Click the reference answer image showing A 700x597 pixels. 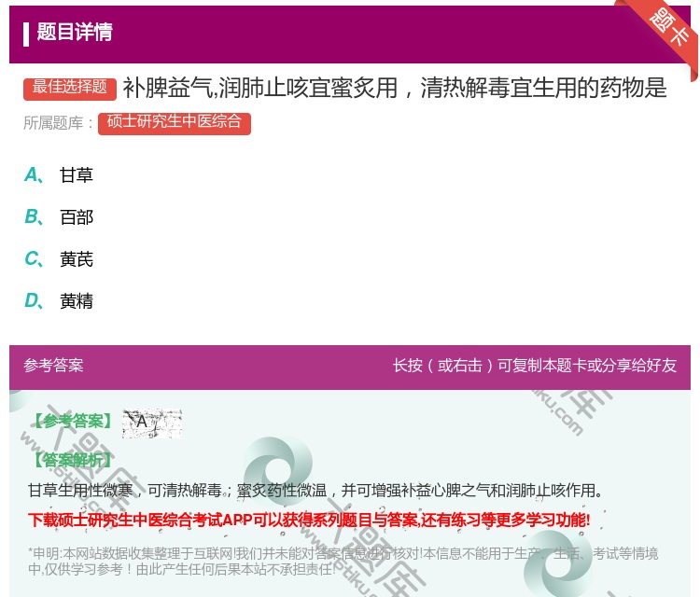pyautogui.click(x=152, y=423)
